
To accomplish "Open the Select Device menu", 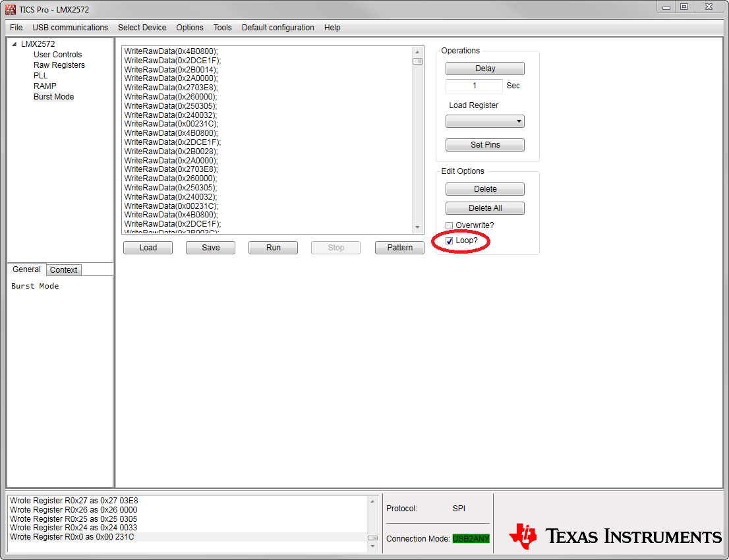I will 142,28.
